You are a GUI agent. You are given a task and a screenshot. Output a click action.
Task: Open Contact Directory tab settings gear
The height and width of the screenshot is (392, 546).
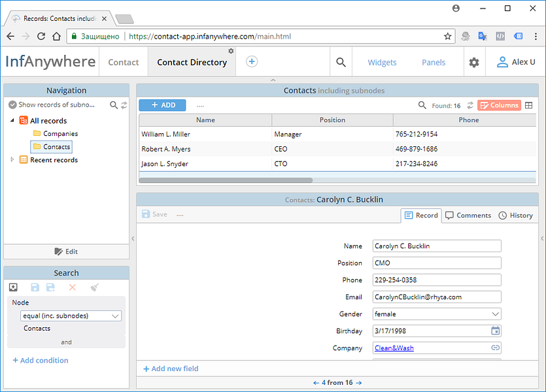[231, 51]
